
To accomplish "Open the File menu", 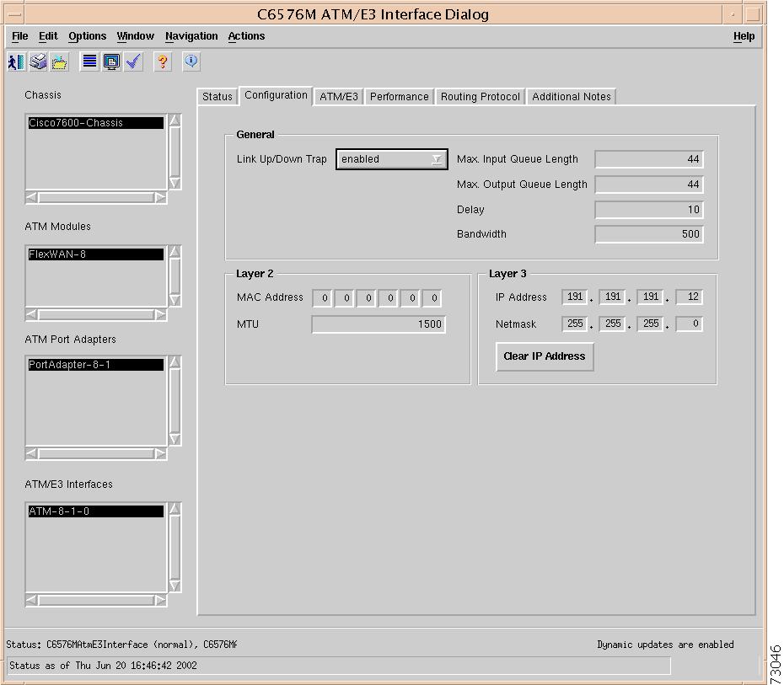I will coord(20,36).
